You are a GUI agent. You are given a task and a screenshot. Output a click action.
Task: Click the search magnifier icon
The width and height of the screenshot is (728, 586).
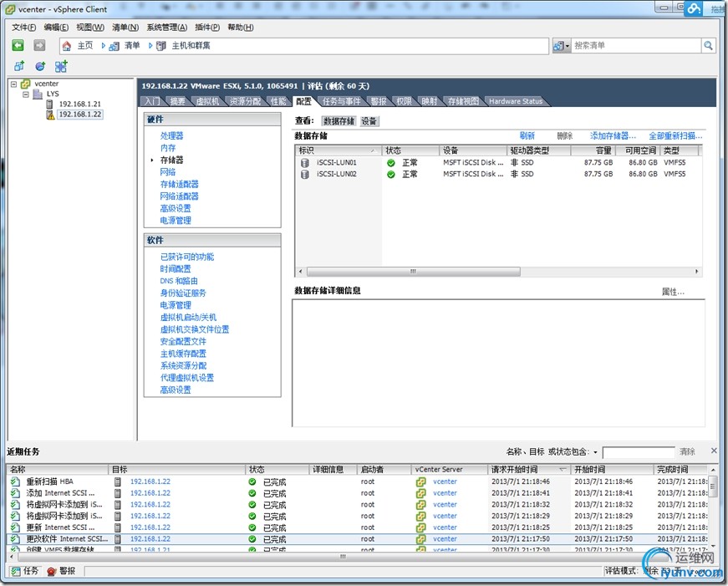[708, 45]
